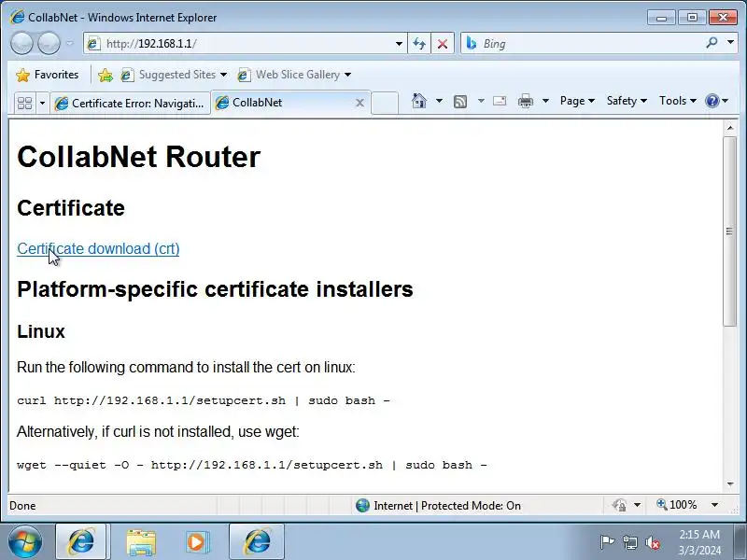The image size is (747, 560).
Task: Open Web Slice Gallery favorites item
Action: pos(294,75)
